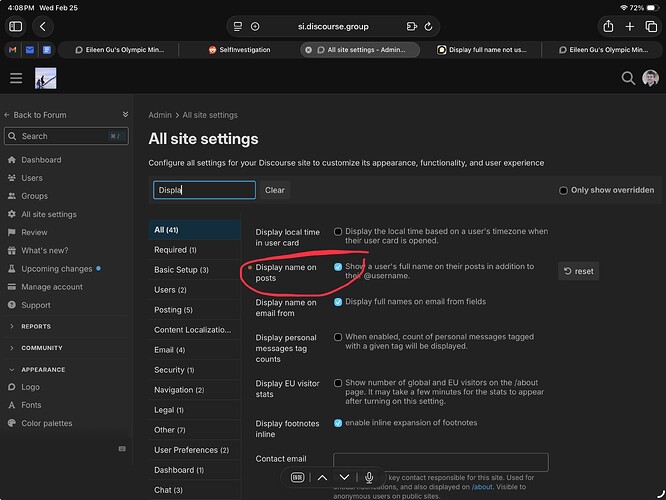Select the Security (1) category
The height and width of the screenshot is (500, 666).
[x=195, y=370]
